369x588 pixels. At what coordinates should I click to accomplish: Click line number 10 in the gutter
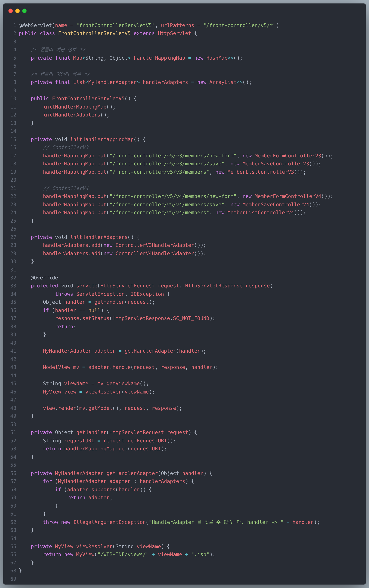[13, 99]
